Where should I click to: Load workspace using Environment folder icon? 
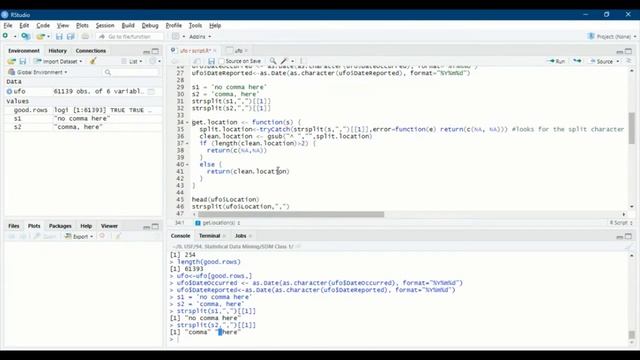click(11, 61)
